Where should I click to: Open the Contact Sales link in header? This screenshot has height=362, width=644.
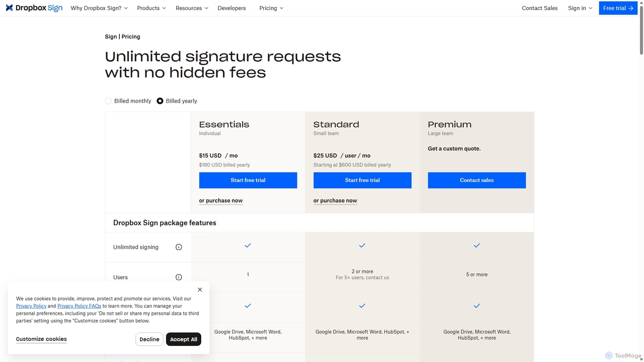(540, 8)
